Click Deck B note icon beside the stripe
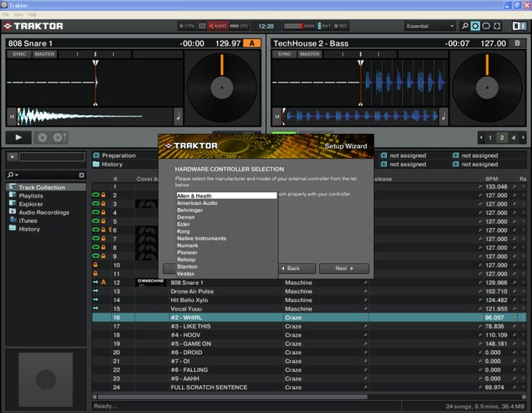The image size is (532, 413). tap(444, 117)
